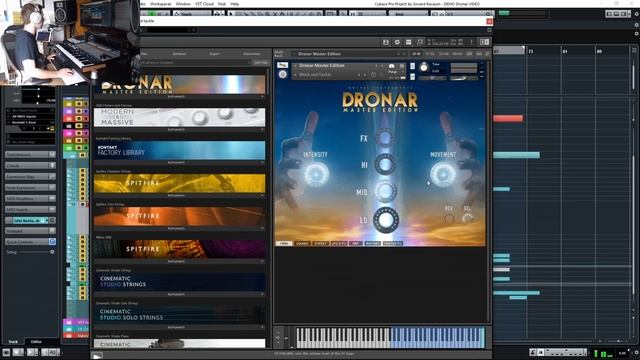Open the LFO & FX tab
Viewport: 640px width, 360px height.
coord(338,243)
